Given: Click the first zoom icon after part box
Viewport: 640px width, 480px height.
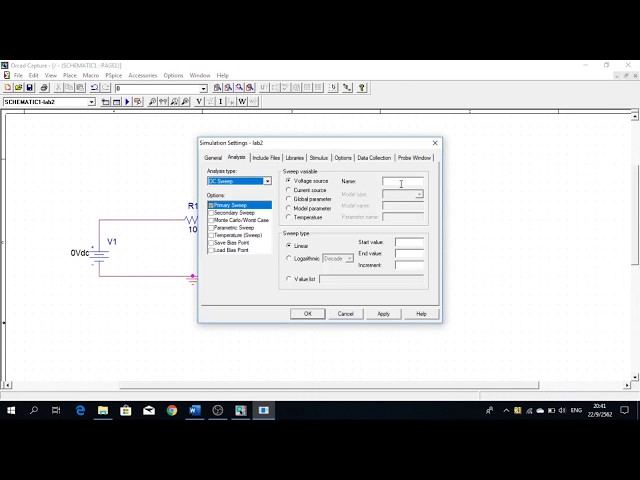Looking at the screenshot, I should 218,88.
